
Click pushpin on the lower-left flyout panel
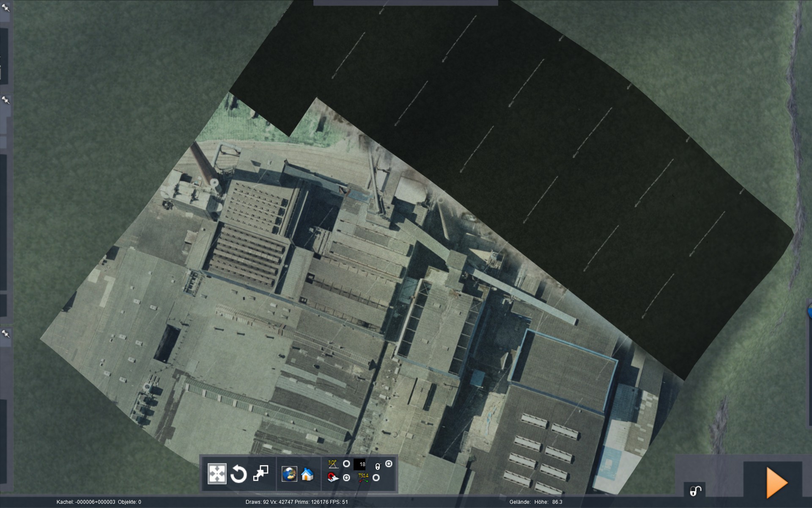click(x=5, y=334)
